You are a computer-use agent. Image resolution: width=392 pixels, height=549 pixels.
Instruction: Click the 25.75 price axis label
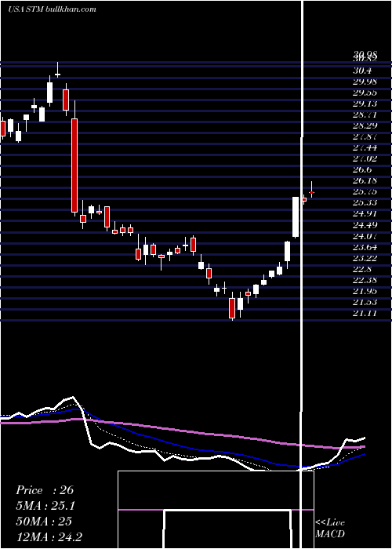click(x=365, y=192)
